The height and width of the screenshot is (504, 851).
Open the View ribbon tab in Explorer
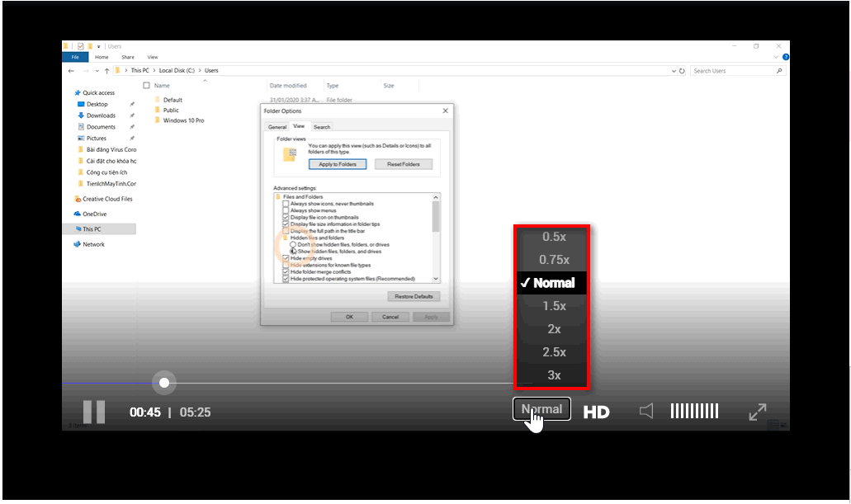(x=153, y=57)
